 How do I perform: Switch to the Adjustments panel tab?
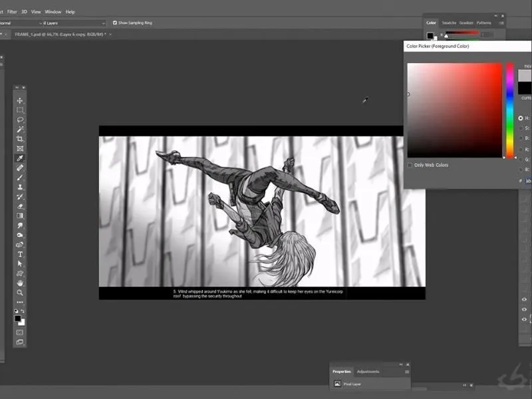click(x=368, y=371)
